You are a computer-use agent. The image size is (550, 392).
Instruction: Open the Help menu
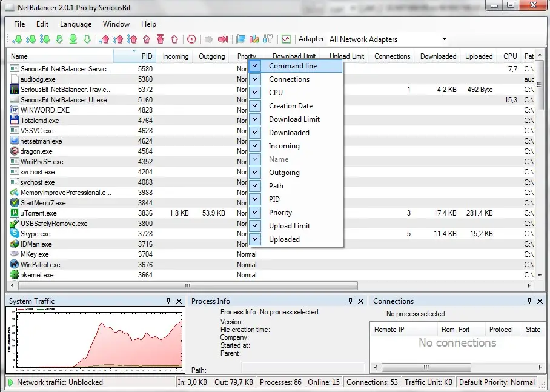[148, 24]
